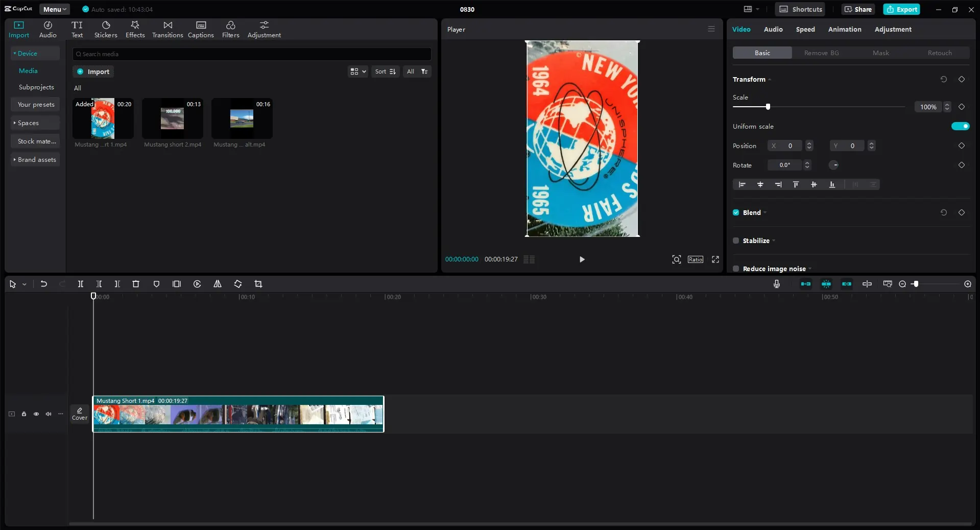This screenshot has height=530, width=980.
Task: Open the Stickers panel
Action: (x=106, y=30)
